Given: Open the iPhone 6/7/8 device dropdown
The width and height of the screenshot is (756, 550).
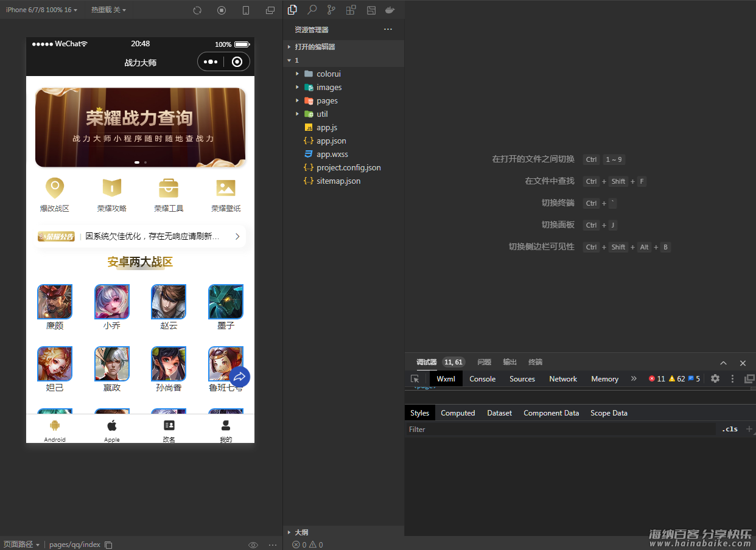Looking at the screenshot, I should tap(41, 10).
